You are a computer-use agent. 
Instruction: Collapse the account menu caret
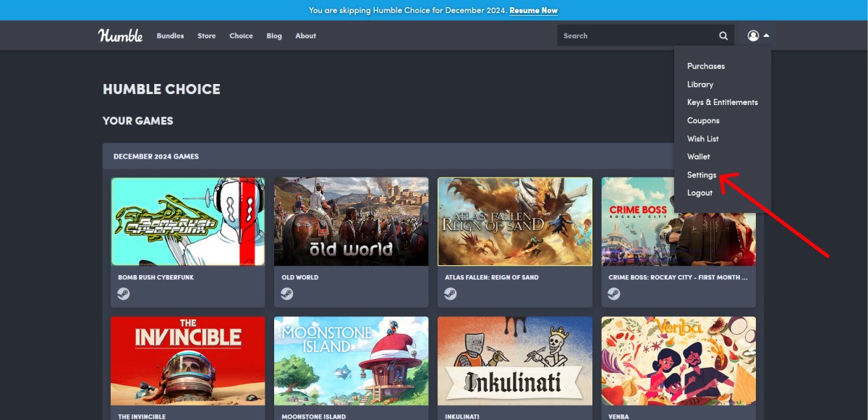coord(766,35)
